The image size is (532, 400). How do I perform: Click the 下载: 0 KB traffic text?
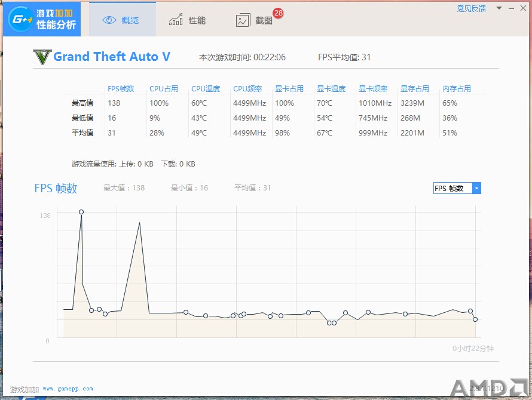tap(178, 164)
